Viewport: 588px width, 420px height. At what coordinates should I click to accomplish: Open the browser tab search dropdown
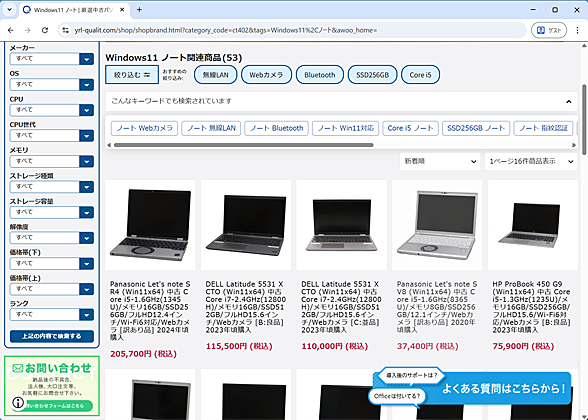pyautogui.click(x=9, y=10)
